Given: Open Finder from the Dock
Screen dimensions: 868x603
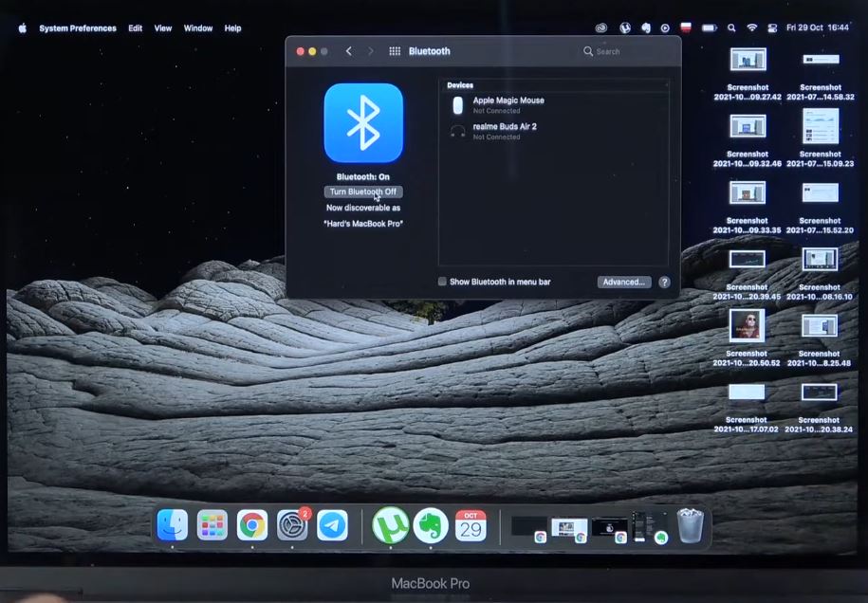Looking at the screenshot, I should pyautogui.click(x=172, y=524).
